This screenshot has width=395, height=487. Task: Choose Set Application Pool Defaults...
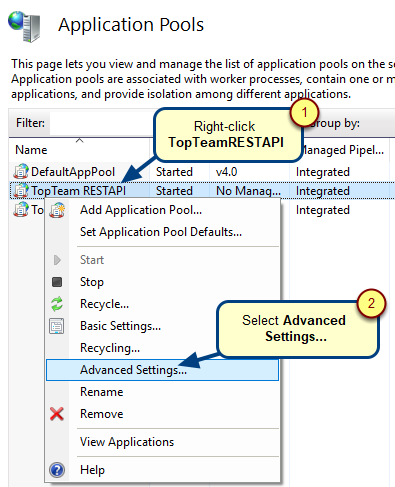[161, 232]
